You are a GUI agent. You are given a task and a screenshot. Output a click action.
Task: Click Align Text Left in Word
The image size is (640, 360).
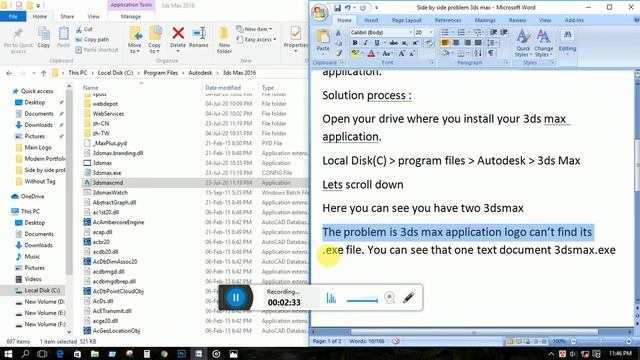[x=445, y=43]
